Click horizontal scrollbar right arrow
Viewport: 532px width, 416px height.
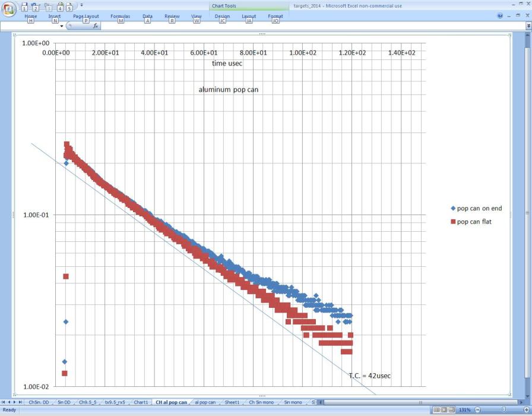click(521, 402)
